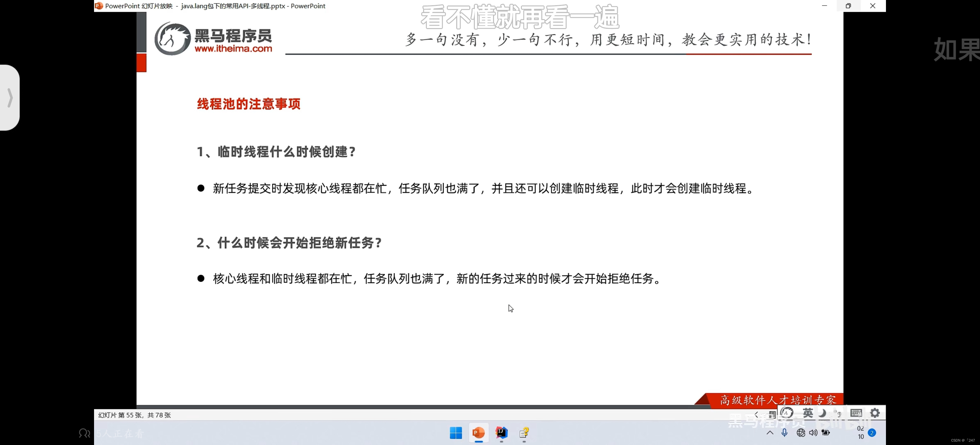Click the IME toolbar horse logo icon
This screenshot has height=445, width=980.
787,413
